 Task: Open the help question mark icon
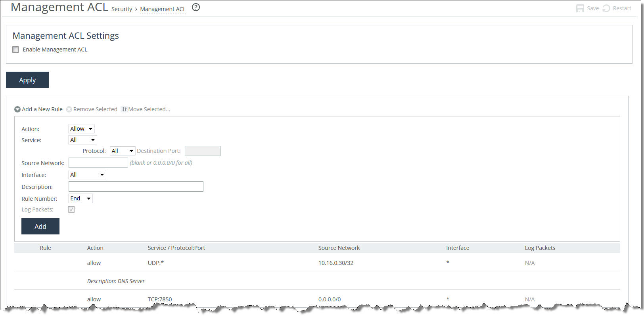tap(196, 7)
